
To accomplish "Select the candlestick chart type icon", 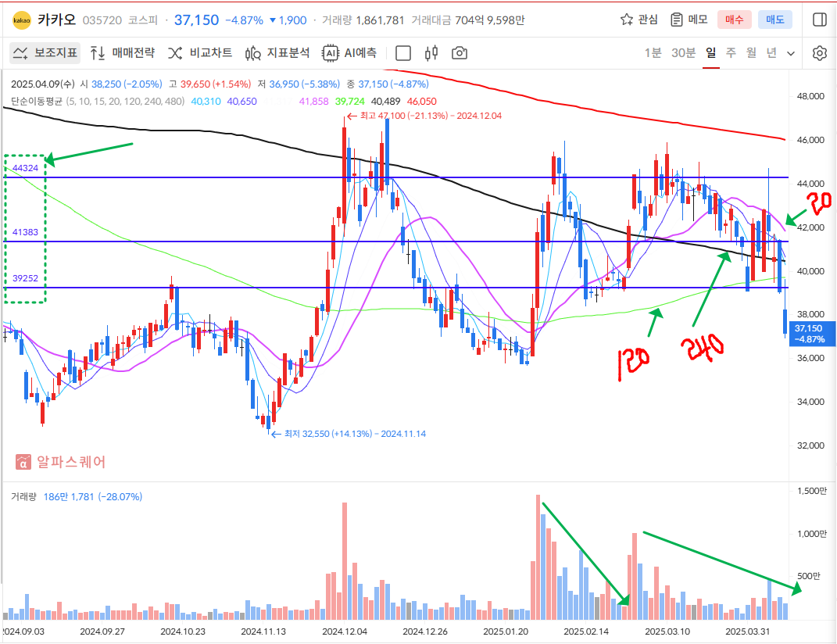I will tap(431, 53).
